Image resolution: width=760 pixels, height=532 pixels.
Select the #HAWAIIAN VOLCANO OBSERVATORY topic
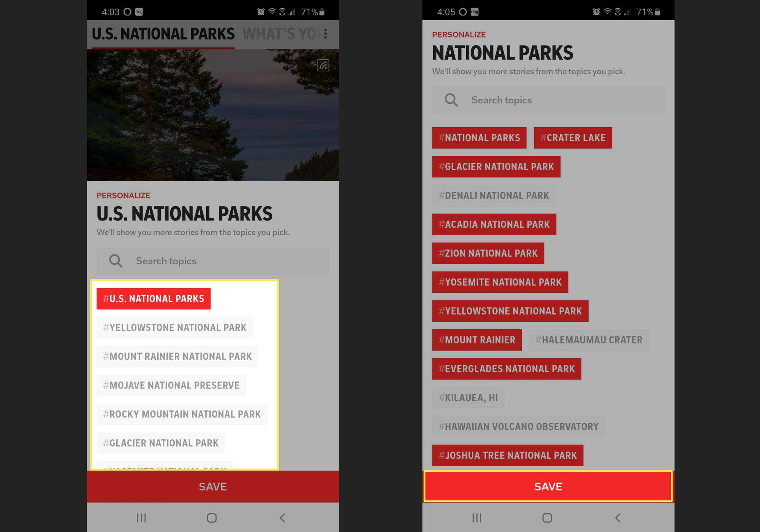click(x=518, y=426)
